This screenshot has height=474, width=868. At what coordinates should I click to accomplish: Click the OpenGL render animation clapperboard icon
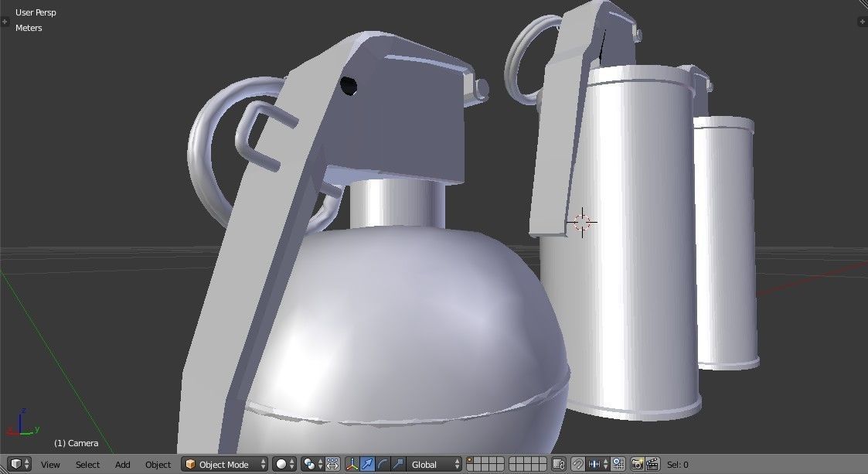(652, 464)
